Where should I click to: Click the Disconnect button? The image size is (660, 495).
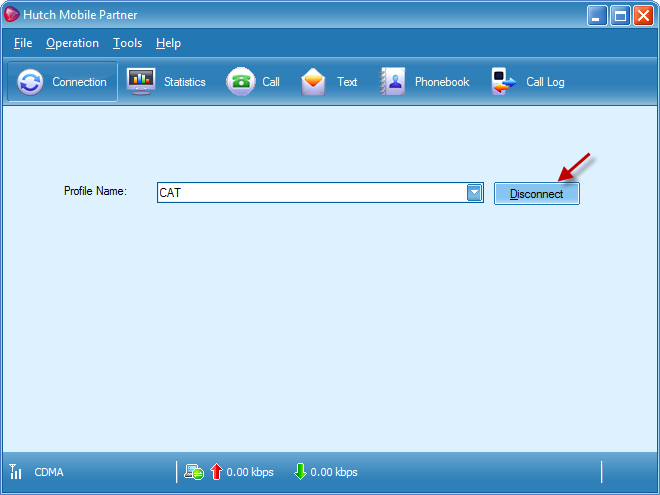click(537, 194)
